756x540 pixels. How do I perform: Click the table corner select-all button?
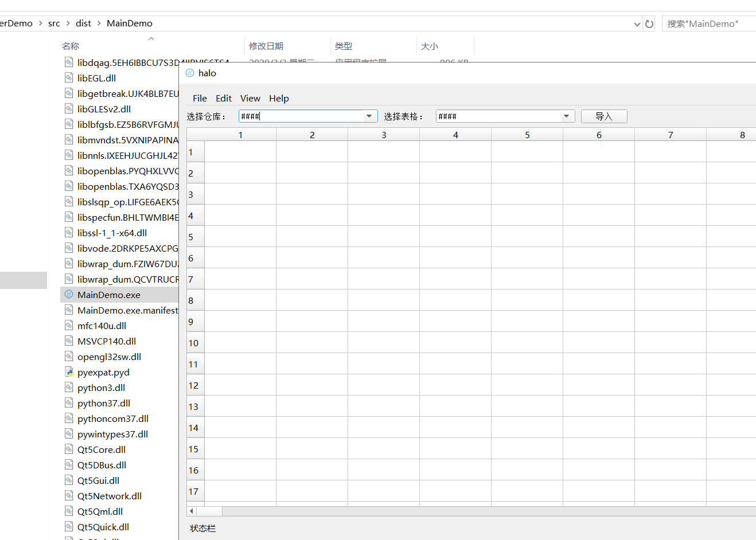point(196,135)
